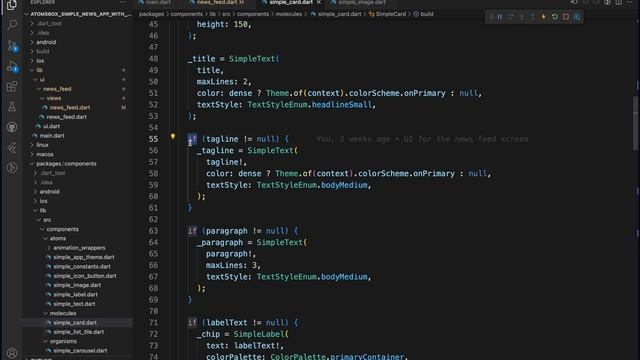Pause debugging in debug toolbar
The image size is (640, 360).
click(x=500, y=17)
